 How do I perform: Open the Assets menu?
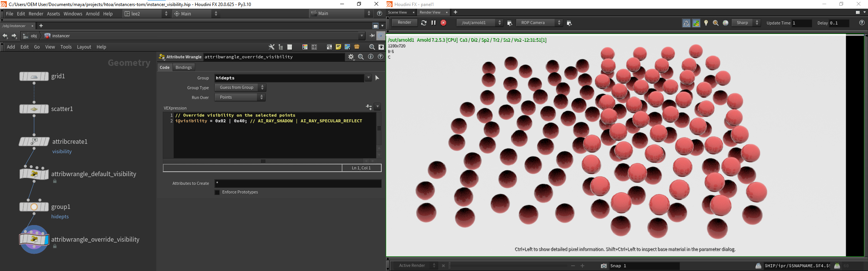(x=53, y=14)
